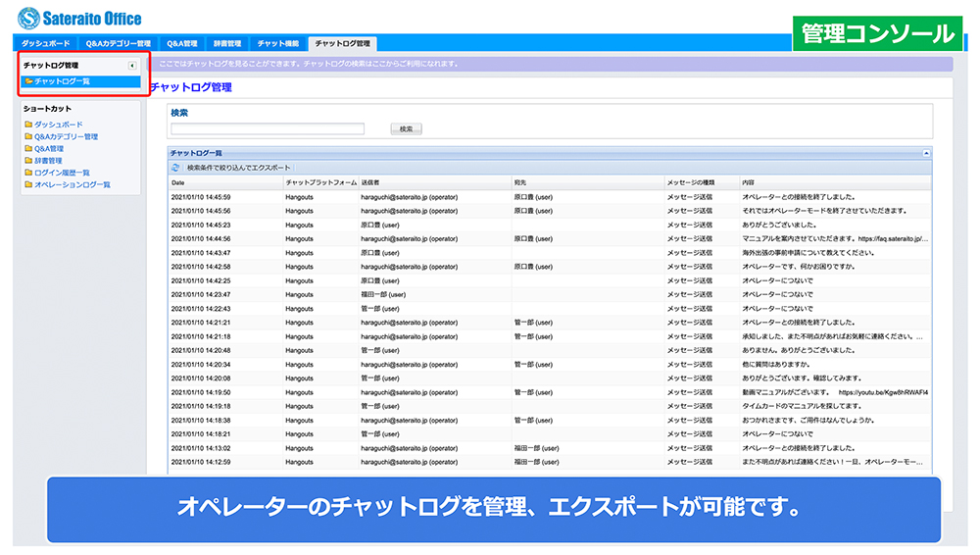The height and width of the screenshot is (555, 980).
Task: Click 検索条件で絞り込んでエクスポート button
Action: [x=238, y=168]
